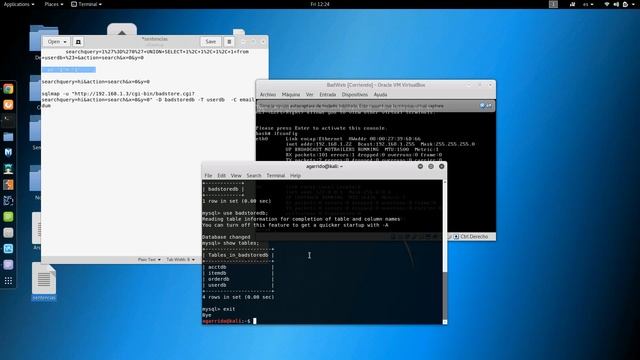Open the Places menu

(53, 4)
